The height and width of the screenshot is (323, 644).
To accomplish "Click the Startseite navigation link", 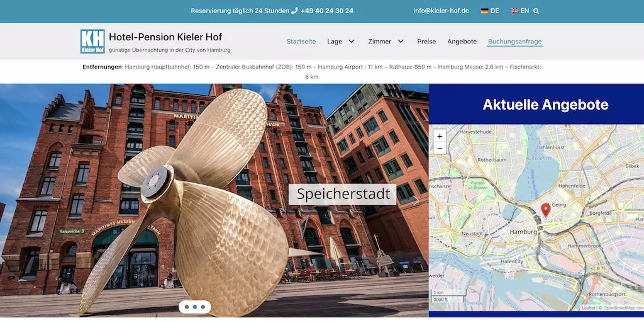I will pos(301,42).
